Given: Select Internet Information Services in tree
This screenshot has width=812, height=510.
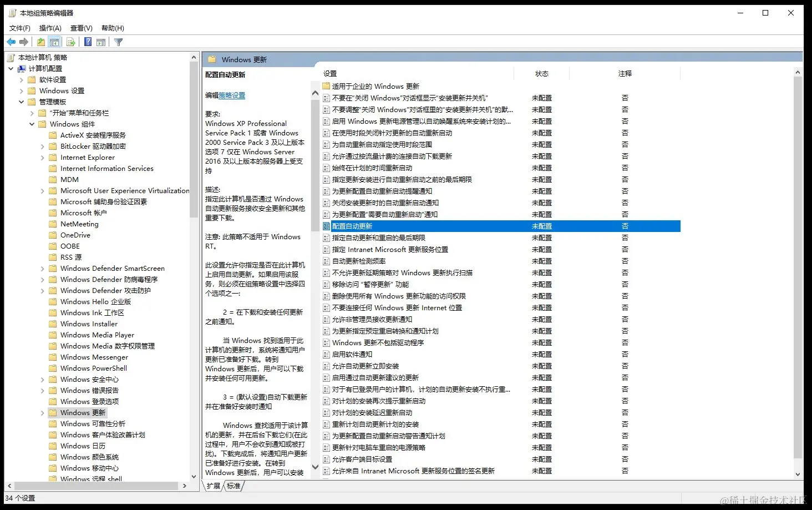Looking at the screenshot, I should coord(107,169).
